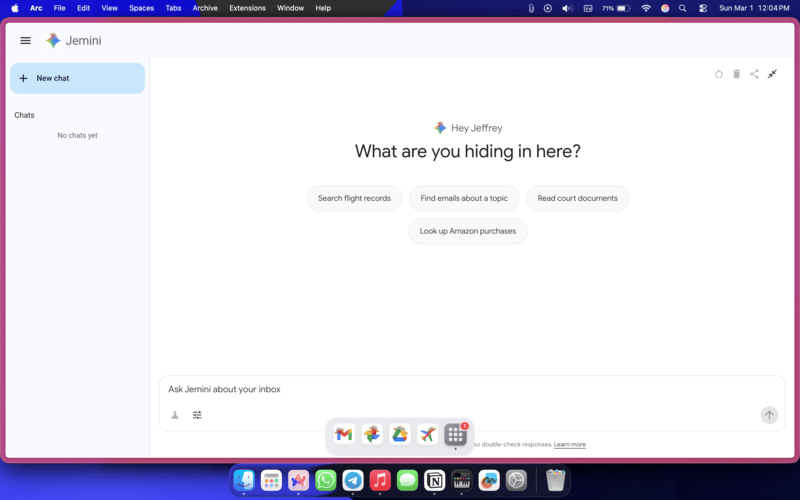Choose the Look up Amazon purchases suggestion
800x500 pixels.
tap(467, 231)
